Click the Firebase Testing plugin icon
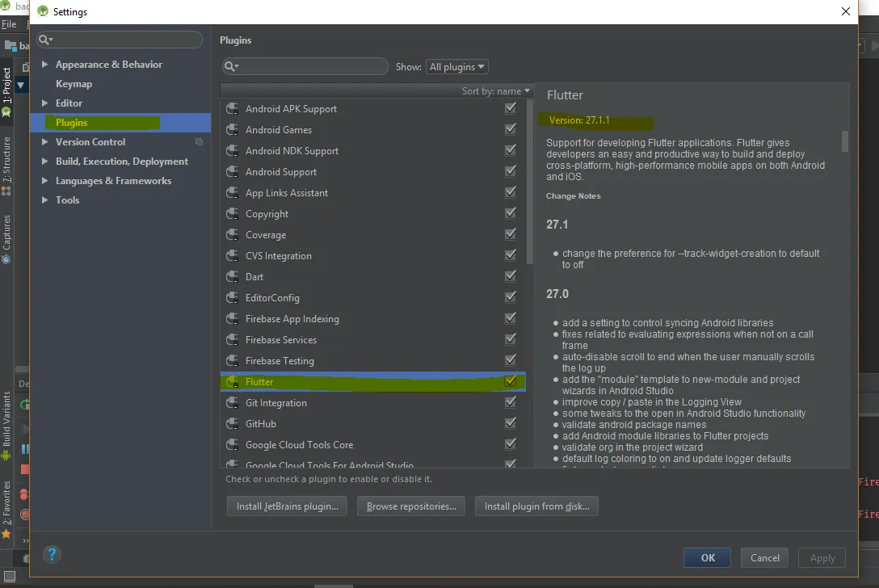879x588 pixels. pyautogui.click(x=232, y=361)
